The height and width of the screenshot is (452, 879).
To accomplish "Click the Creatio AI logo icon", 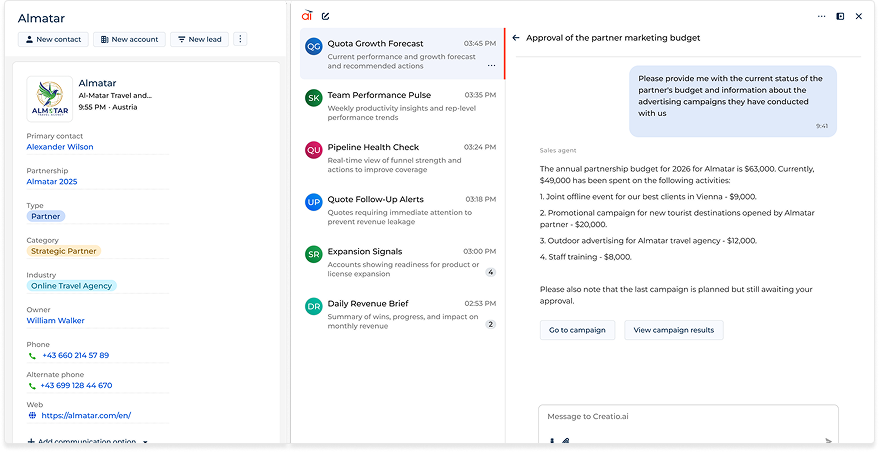I will (x=307, y=16).
